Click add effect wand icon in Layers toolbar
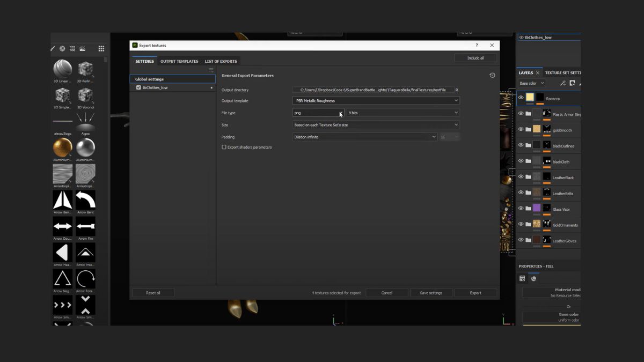Viewport: 644px width, 362px height. tap(562, 83)
